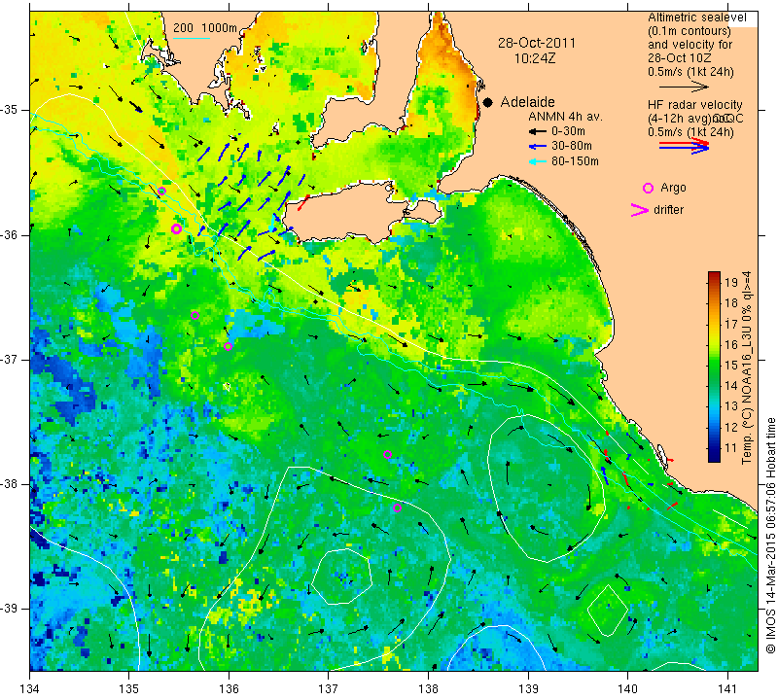This screenshot has width=778, height=700.
Task: Click the drifter legend label
Action: (668, 210)
